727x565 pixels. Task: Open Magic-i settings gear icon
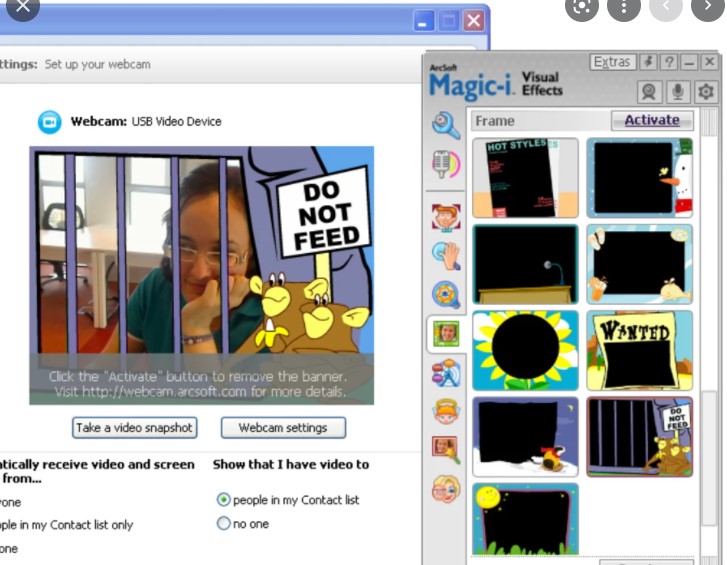pos(706,91)
